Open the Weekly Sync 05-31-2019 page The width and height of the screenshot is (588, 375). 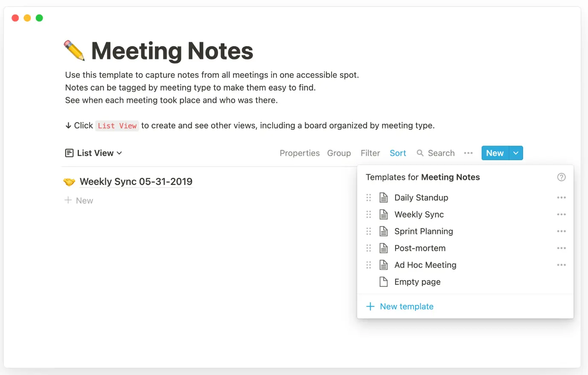pos(136,181)
